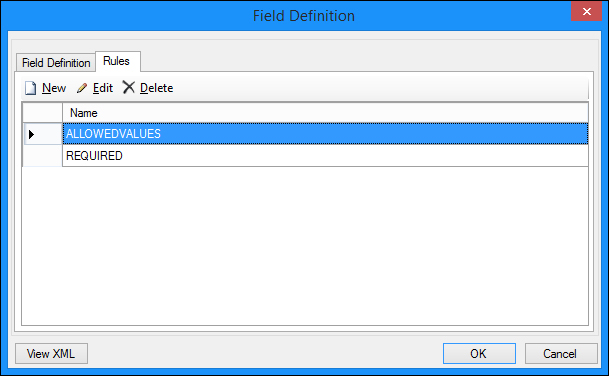Click the Field Definition title bar
Viewport: 609px width, 376px height.
304,16
